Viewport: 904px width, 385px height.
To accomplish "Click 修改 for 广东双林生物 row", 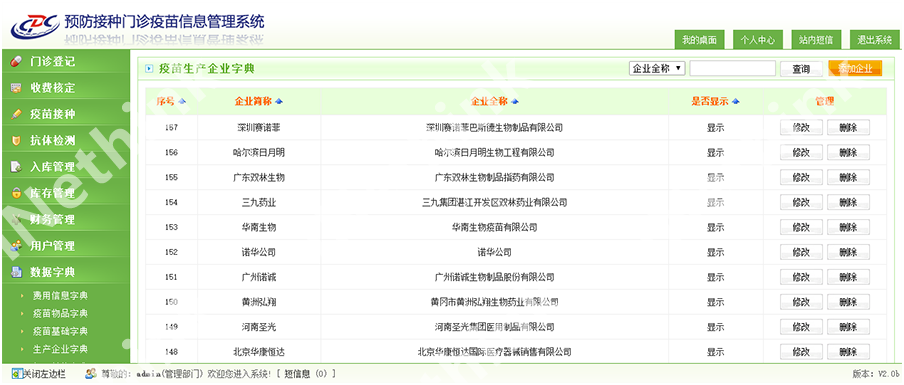I will click(801, 178).
